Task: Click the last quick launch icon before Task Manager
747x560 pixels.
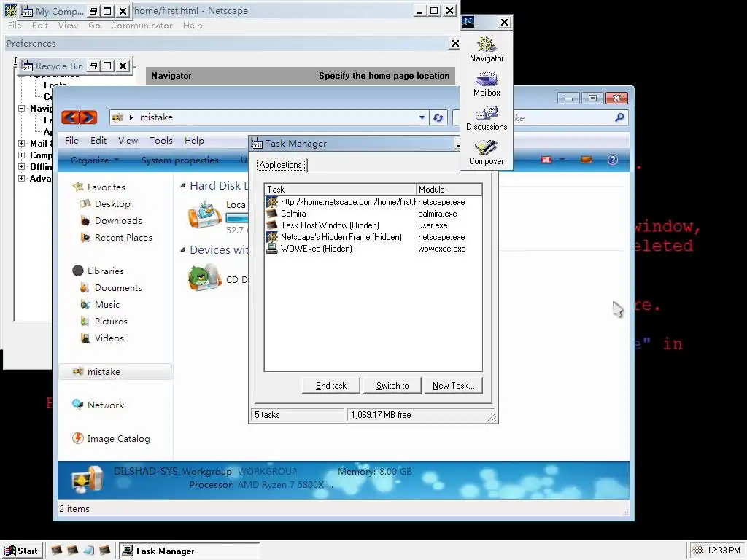Action: coord(105,551)
